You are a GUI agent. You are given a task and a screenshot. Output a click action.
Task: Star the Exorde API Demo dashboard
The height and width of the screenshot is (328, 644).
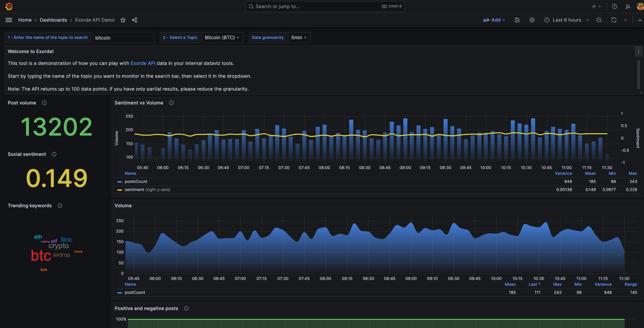point(123,20)
